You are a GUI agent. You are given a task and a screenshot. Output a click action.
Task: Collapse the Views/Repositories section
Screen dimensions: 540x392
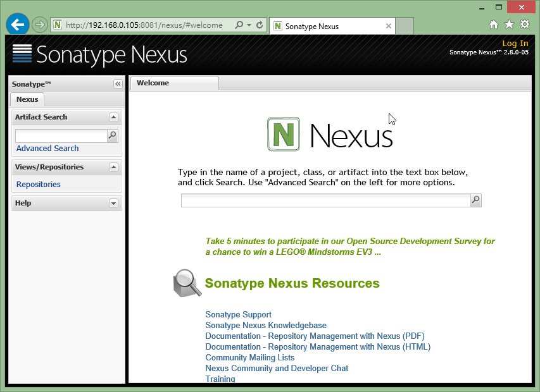[x=114, y=167]
